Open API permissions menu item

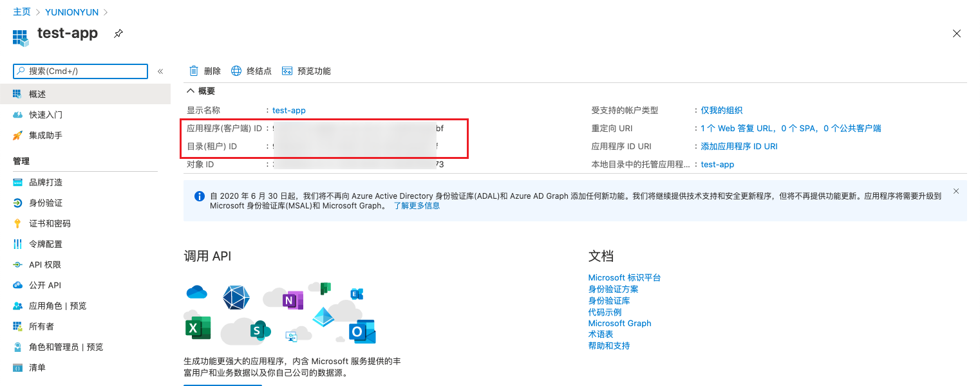click(44, 264)
